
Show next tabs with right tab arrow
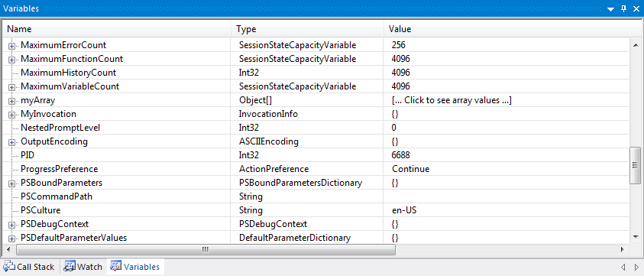pos(636,267)
